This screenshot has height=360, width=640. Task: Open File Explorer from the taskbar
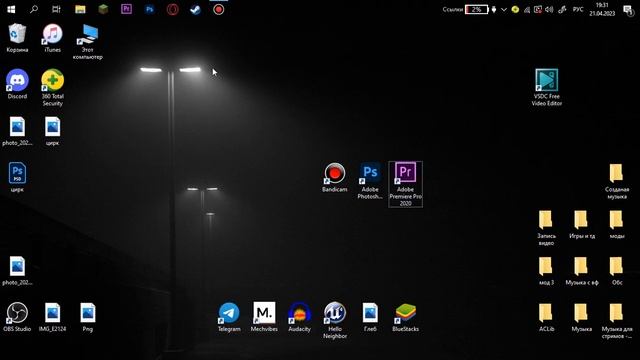click(80, 9)
